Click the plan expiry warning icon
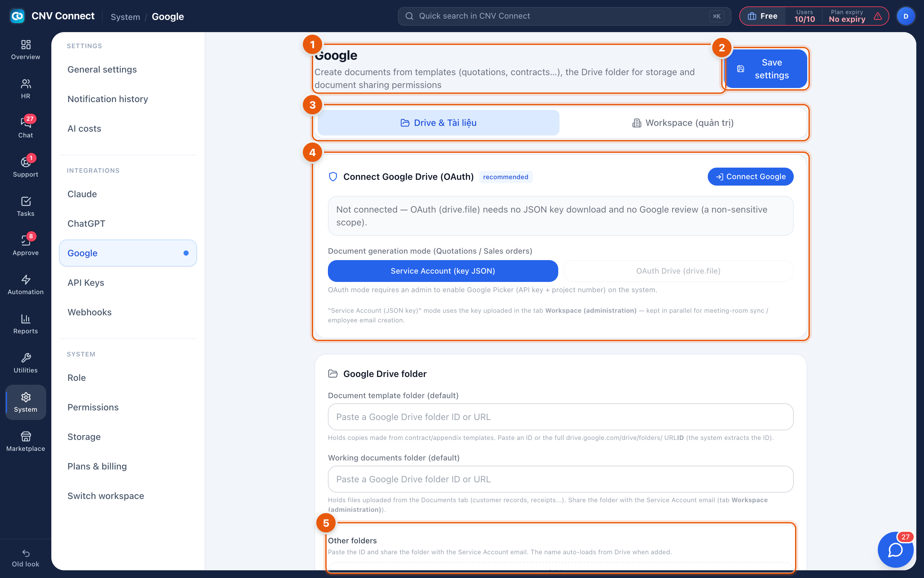The height and width of the screenshot is (578, 924). (878, 16)
